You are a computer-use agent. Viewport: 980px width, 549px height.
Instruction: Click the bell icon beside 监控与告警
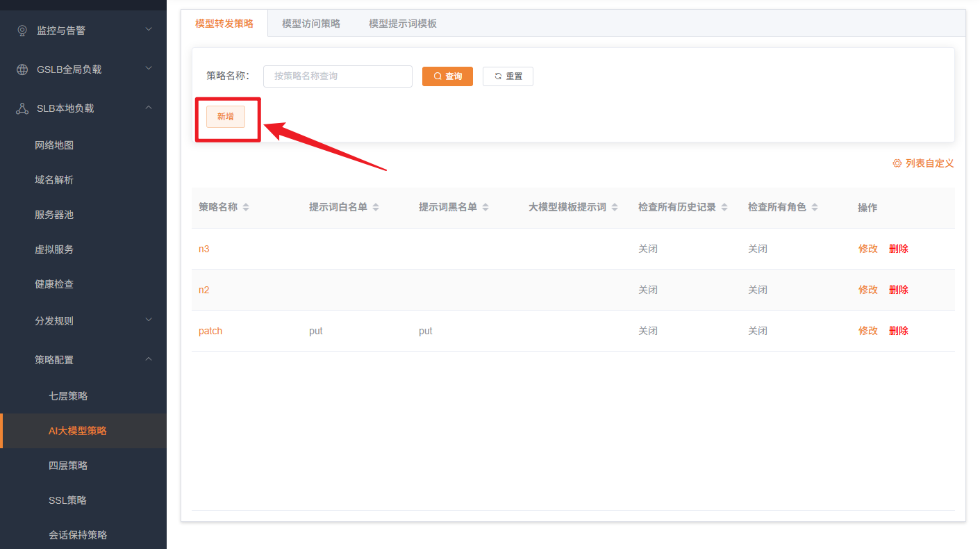pos(21,30)
